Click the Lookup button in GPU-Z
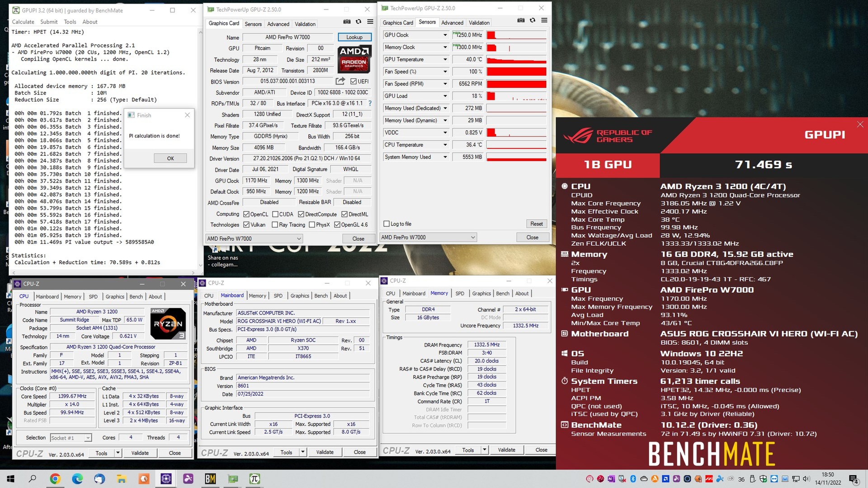Viewport: 868px width, 488px height. [x=354, y=37]
